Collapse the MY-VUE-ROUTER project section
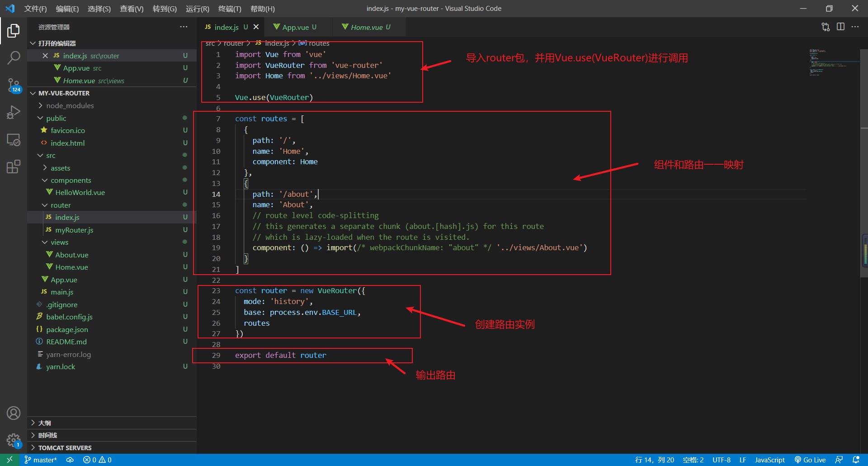Screen dimensions: 868x466 pyautogui.click(x=112, y=93)
